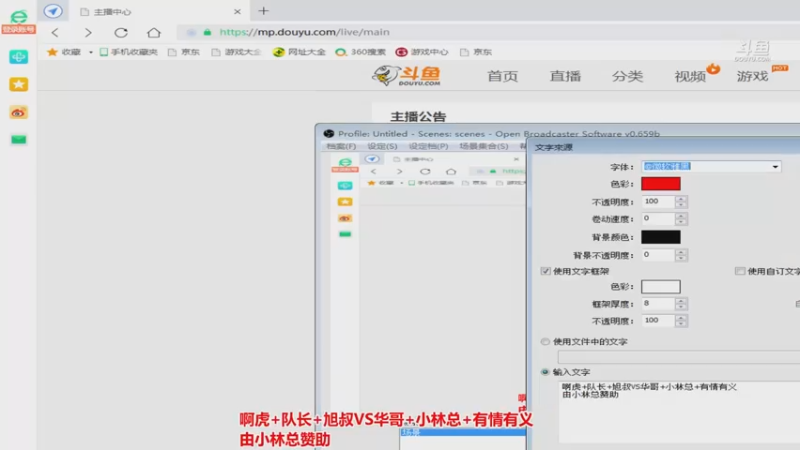Select the 主播中心 browser tab
Viewport: 800px width, 450px height.
(x=158, y=11)
